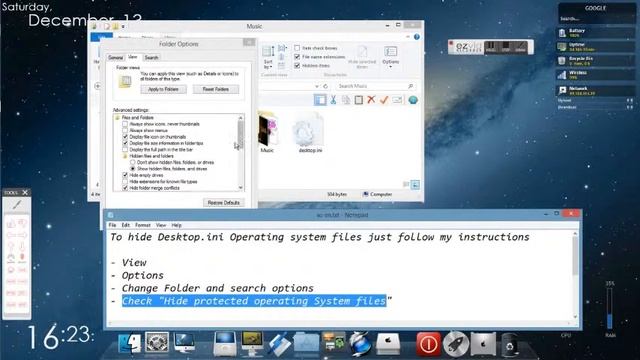Select Show hidden files, folders, and drives
Viewport: 640px width, 360px height.
133,169
